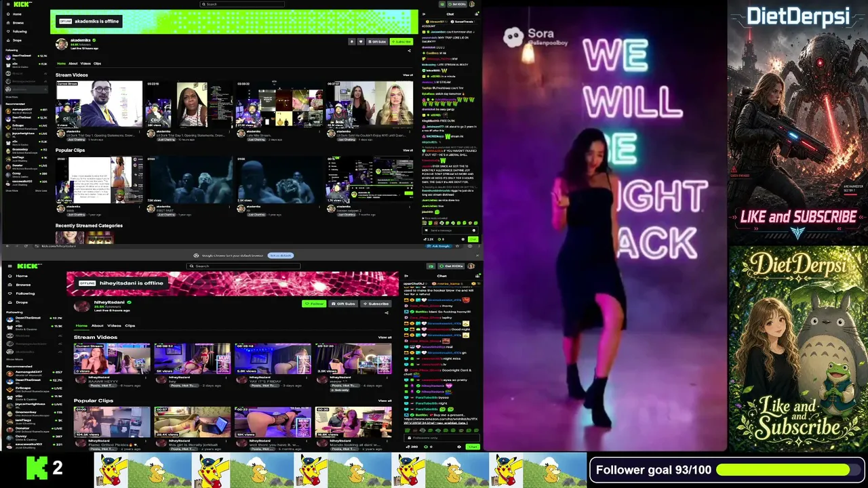Viewport: 868px width, 488px height.
Task: Click green Chat send button in akademiks window
Action: tap(473, 239)
